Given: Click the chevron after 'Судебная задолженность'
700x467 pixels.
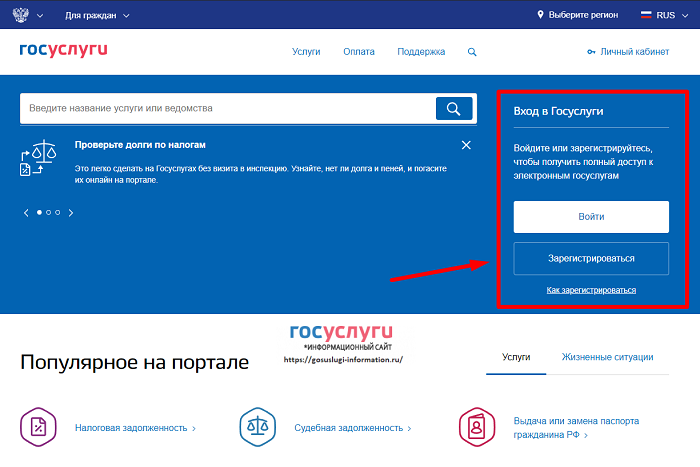Looking at the screenshot, I should pos(409,429).
